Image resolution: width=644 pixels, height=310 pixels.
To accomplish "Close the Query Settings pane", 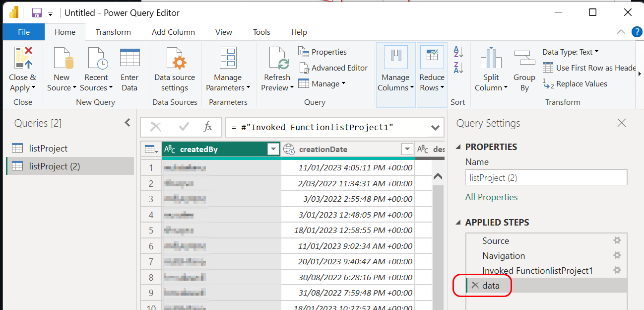I will click(x=621, y=123).
